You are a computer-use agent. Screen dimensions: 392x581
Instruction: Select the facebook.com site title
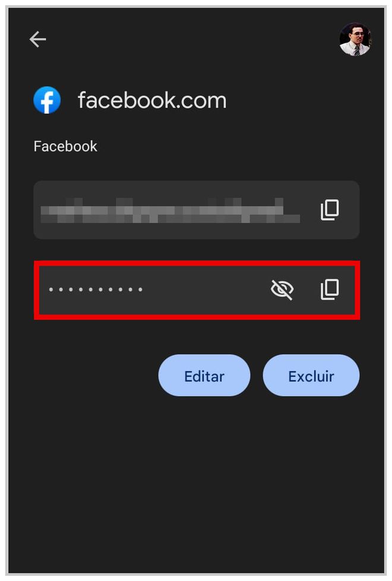[x=152, y=100]
